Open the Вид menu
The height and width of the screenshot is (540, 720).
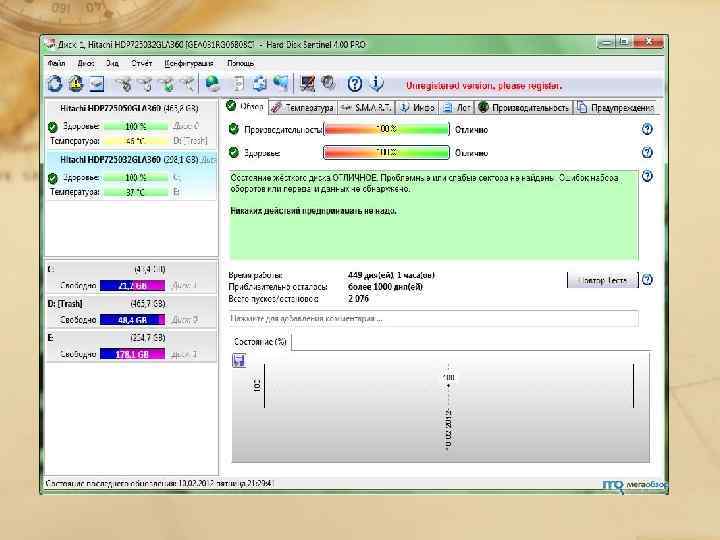tap(112, 63)
